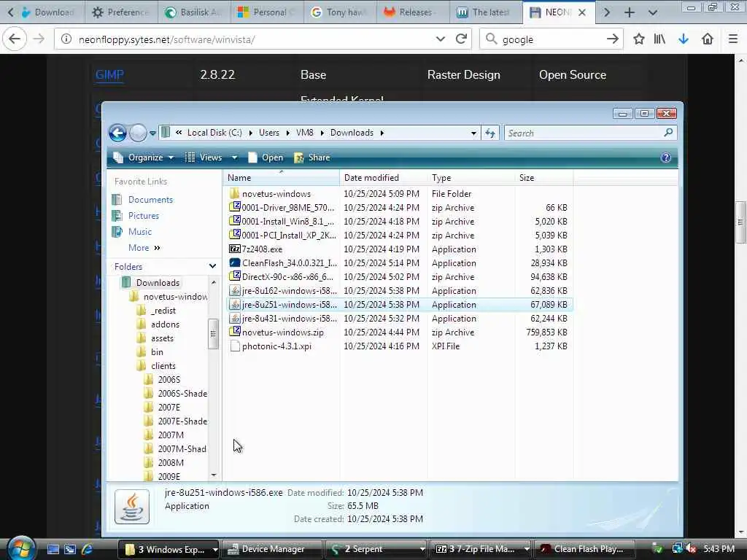This screenshot has height=560, width=747.
Task: Select 2008M folder in tree
Action: pyautogui.click(x=171, y=462)
